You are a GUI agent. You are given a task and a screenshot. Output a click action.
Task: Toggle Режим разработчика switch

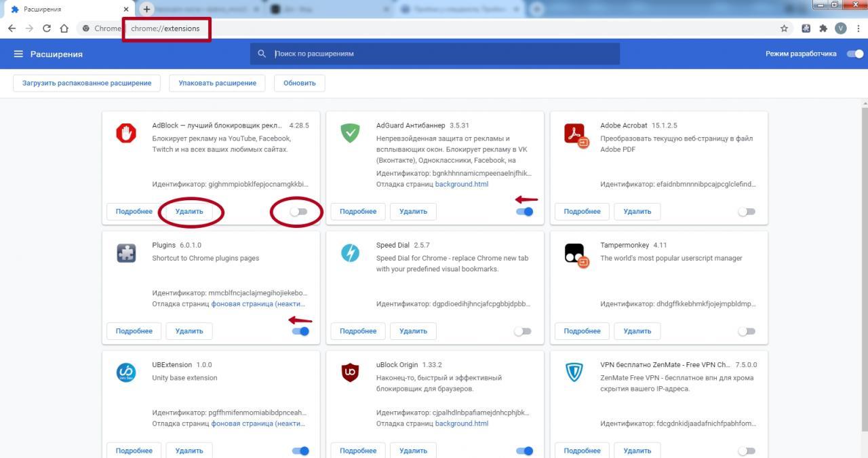854,54
